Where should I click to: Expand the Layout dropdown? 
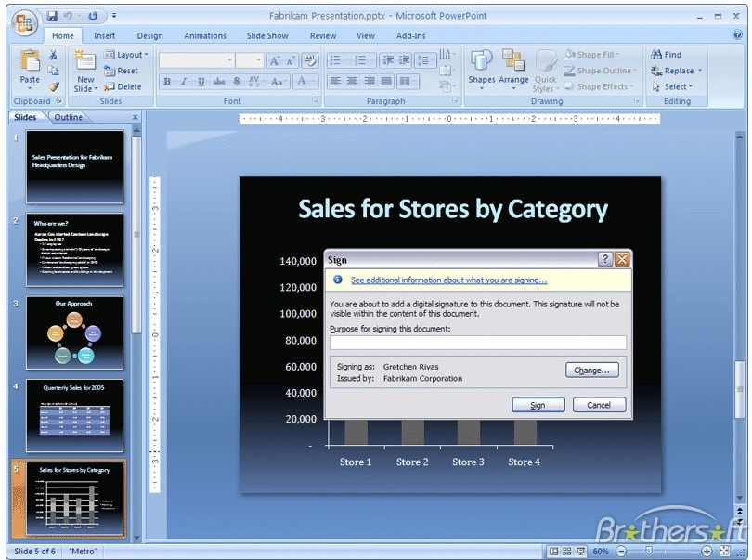coord(126,55)
